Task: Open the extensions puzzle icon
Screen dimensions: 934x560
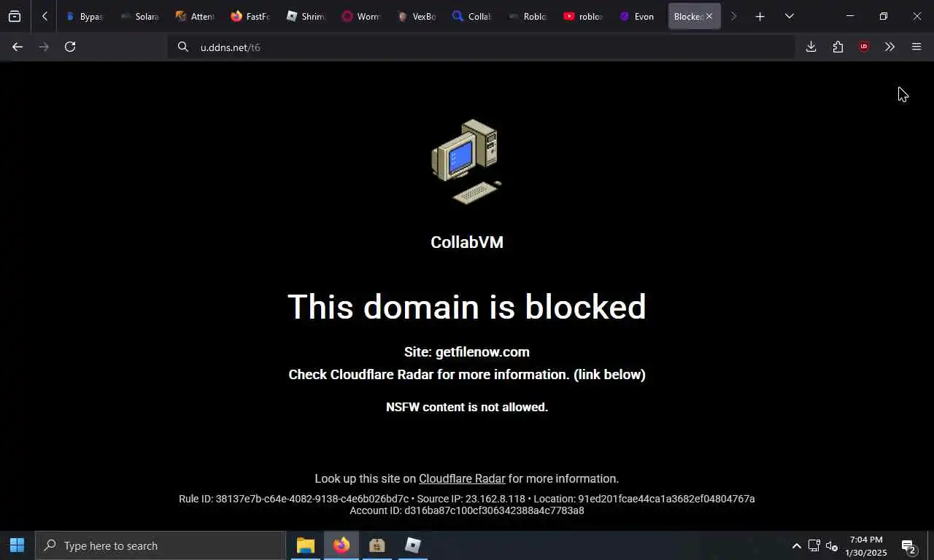Action: [838, 47]
